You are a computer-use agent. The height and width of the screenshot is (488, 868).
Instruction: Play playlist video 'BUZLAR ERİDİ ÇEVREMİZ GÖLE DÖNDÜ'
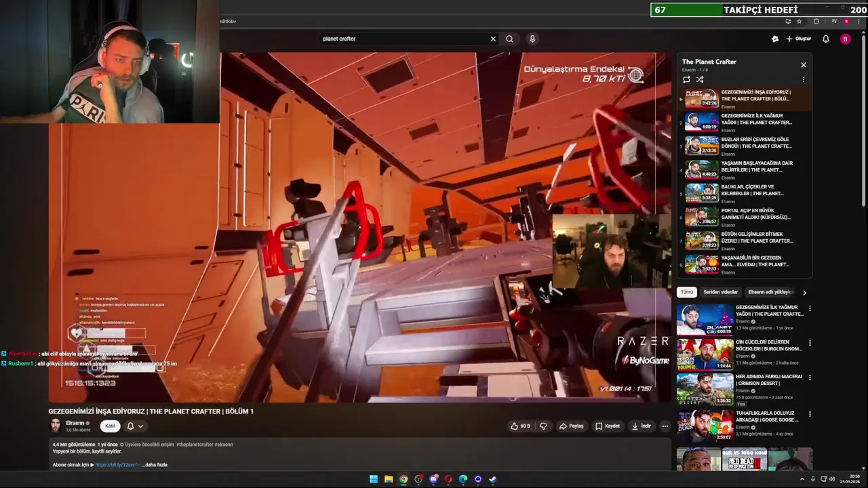click(745, 146)
